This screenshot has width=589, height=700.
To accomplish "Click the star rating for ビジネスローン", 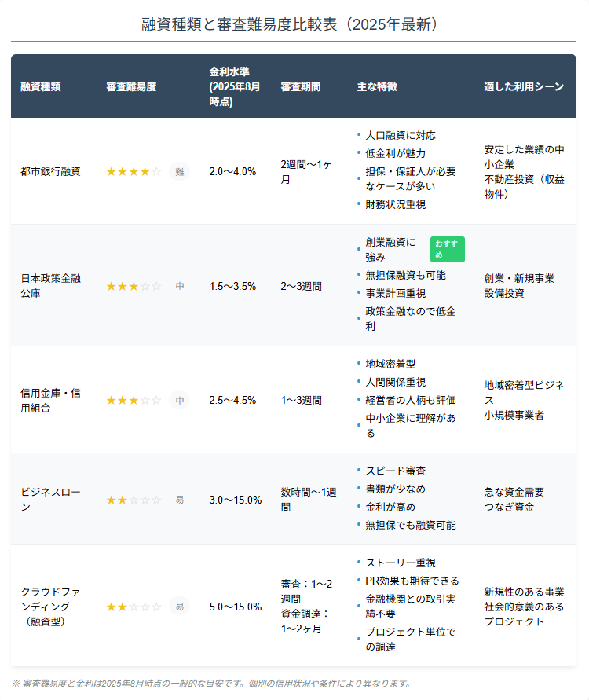I will click(x=134, y=500).
